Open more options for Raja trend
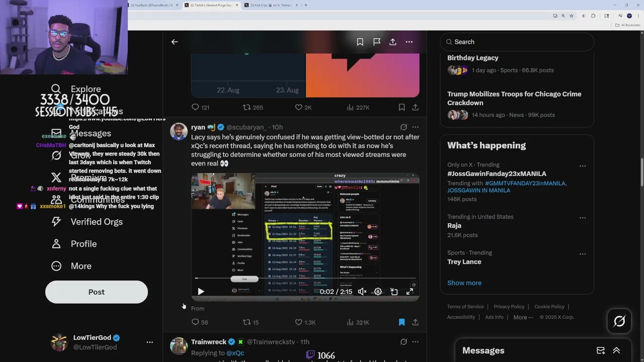The width and height of the screenshot is (644, 362). coord(583,218)
